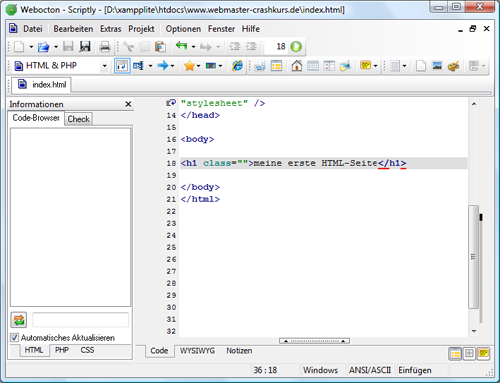Image resolution: width=500 pixels, height=383 pixels.
Task: Click the list view icon at bottom right
Action: tap(455, 354)
